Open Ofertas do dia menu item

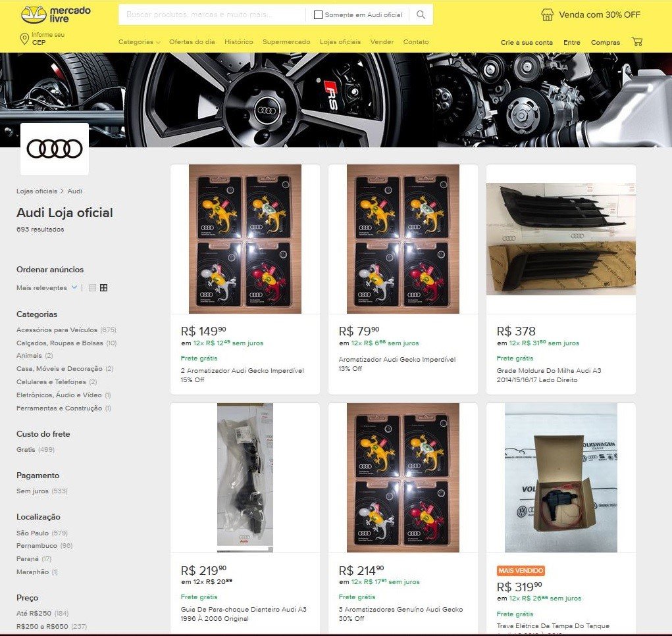(192, 42)
